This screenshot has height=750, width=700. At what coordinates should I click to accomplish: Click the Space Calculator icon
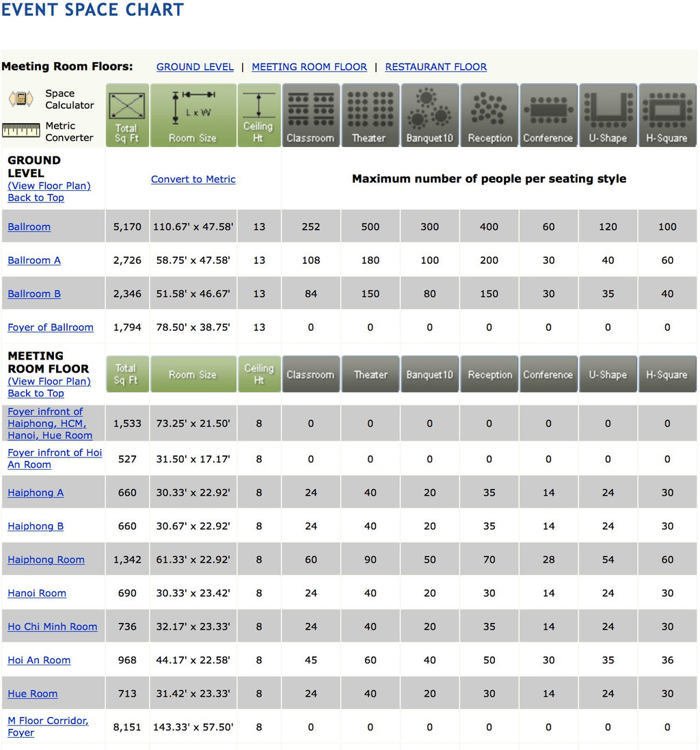(21, 99)
